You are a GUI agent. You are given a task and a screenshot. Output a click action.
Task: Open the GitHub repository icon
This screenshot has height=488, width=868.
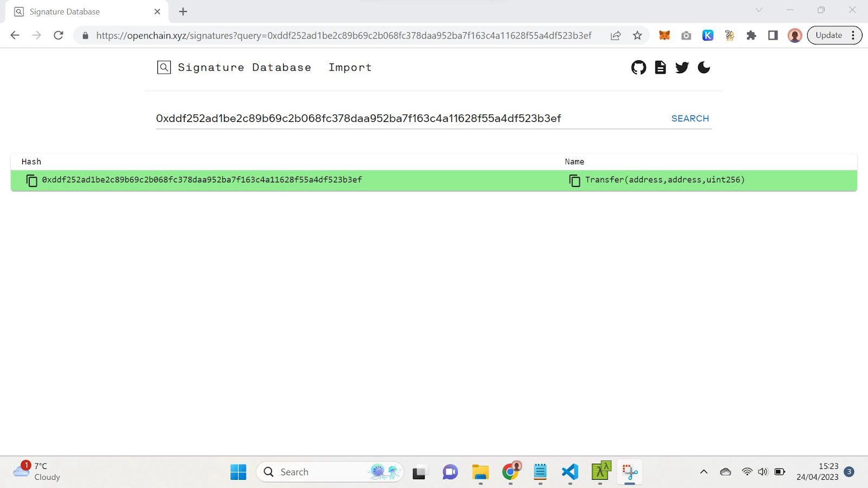pyautogui.click(x=639, y=67)
